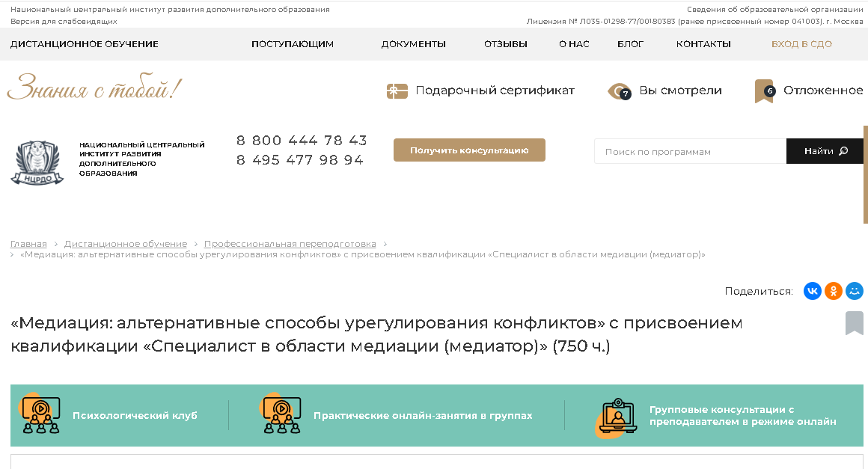Share the page on Odnoklassniki

click(833, 291)
